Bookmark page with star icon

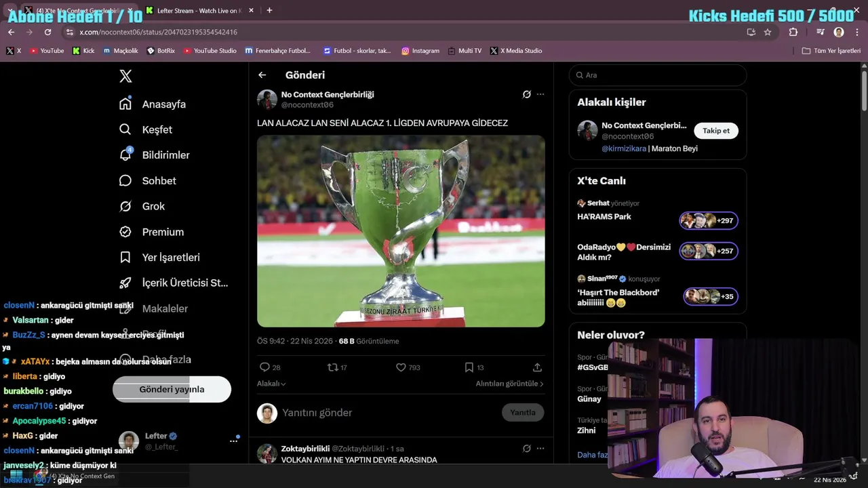[x=768, y=32]
